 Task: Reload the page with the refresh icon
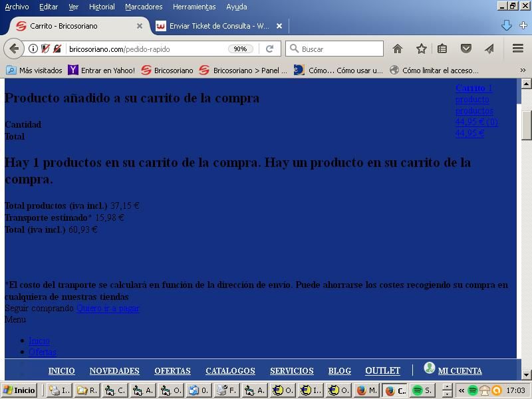pos(270,49)
